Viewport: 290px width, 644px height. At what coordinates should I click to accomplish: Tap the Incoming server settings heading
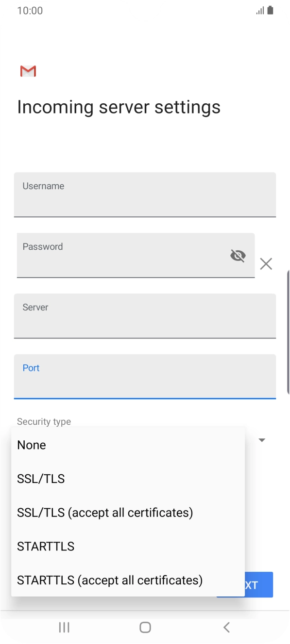click(119, 107)
